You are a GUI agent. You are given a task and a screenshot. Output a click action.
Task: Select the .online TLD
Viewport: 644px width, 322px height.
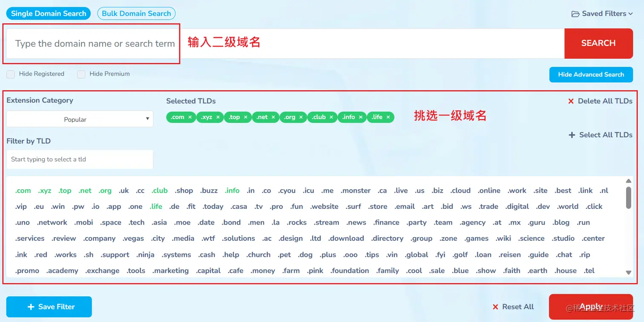click(489, 191)
